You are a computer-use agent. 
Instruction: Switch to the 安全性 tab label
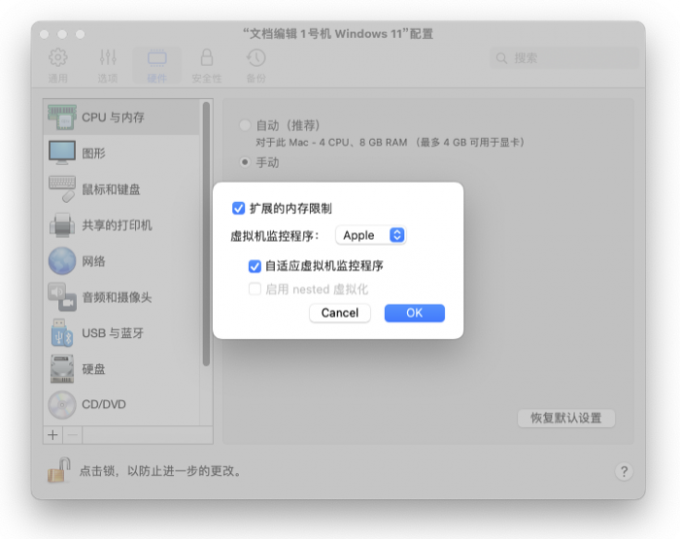click(x=206, y=78)
